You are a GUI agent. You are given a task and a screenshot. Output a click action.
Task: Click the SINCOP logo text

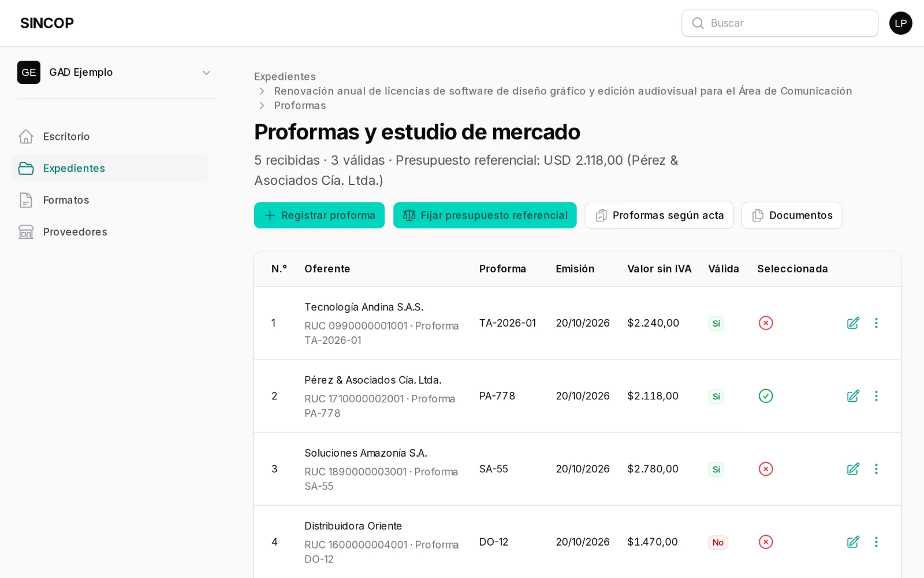click(47, 23)
